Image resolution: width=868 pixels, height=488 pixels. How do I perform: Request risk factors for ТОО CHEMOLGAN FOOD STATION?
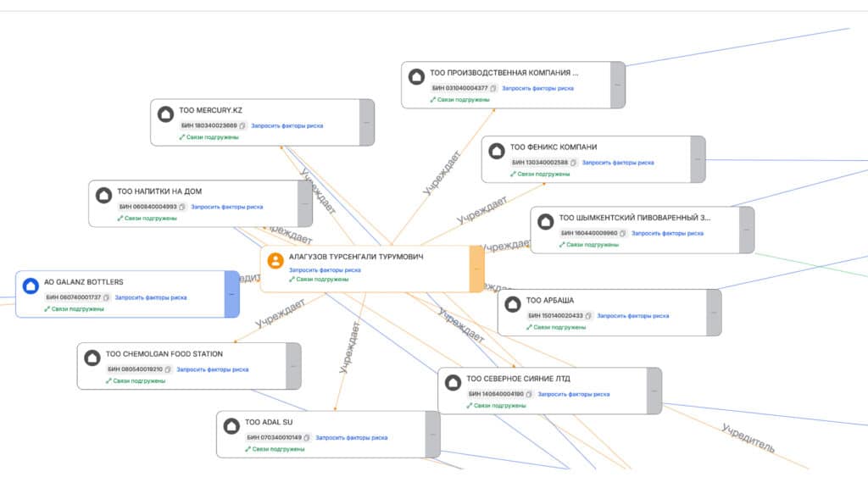tap(213, 369)
